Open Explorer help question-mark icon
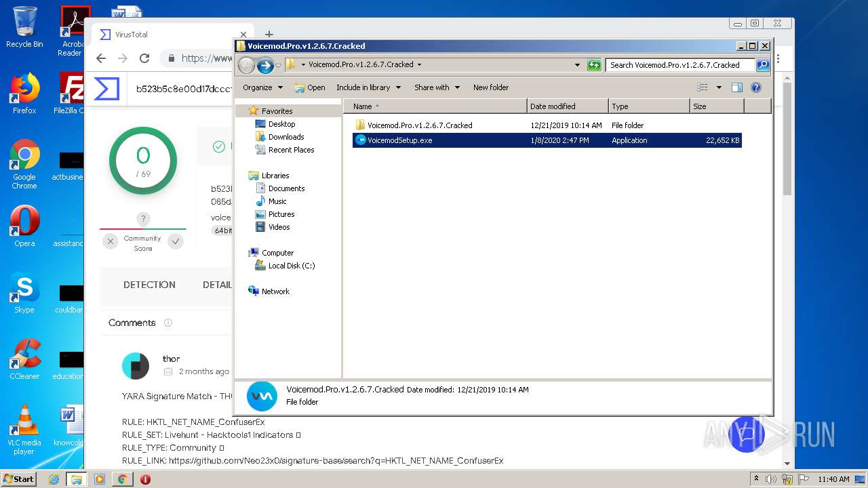This screenshot has height=488, width=868. click(756, 87)
